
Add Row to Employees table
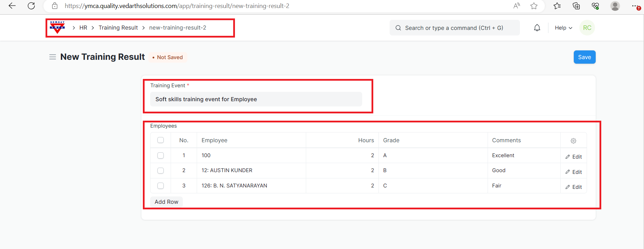166,202
